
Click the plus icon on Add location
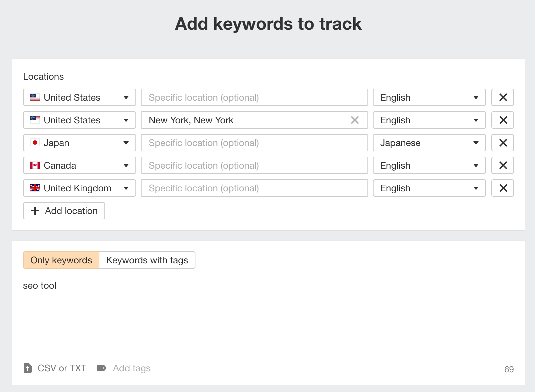coord(34,211)
